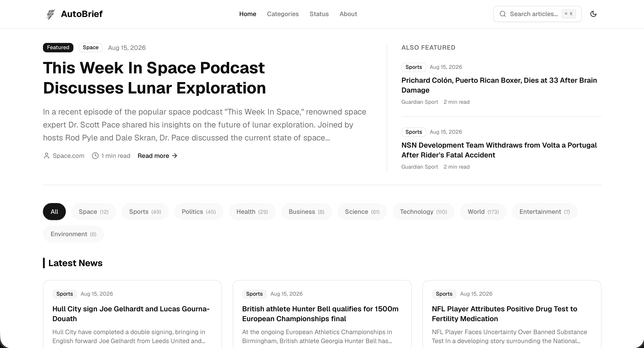Screen dimensions: 644x348
Task: Filter by Technology (110) category
Action: point(423,212)
